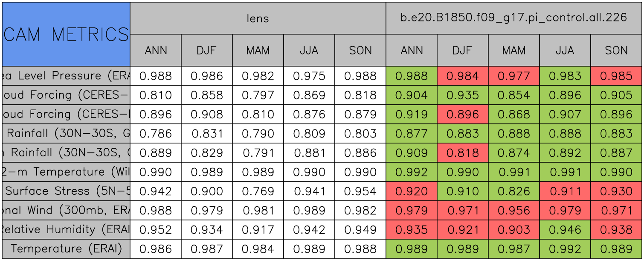This screenshot has width=644, height=261.
Task: Select the green cell showing 0.826
Action: (513, 191)
